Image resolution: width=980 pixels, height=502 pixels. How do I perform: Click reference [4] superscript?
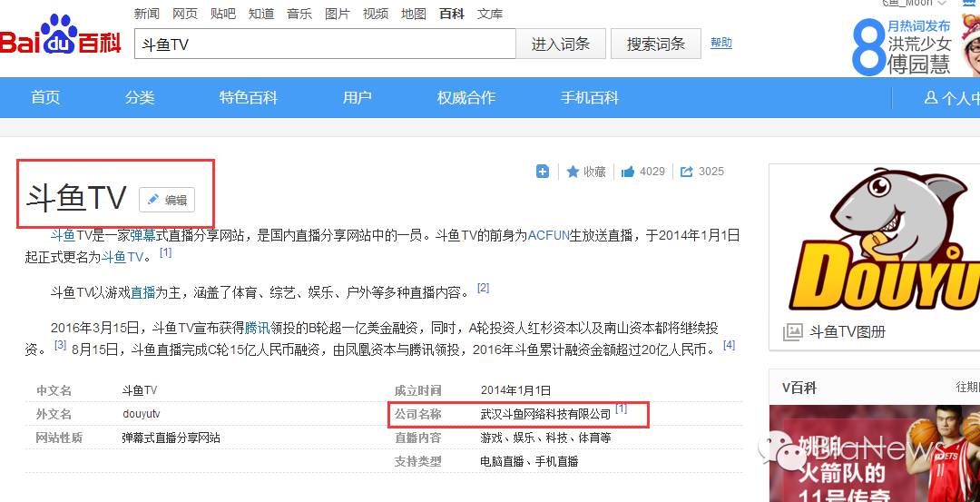click(729, 344)
